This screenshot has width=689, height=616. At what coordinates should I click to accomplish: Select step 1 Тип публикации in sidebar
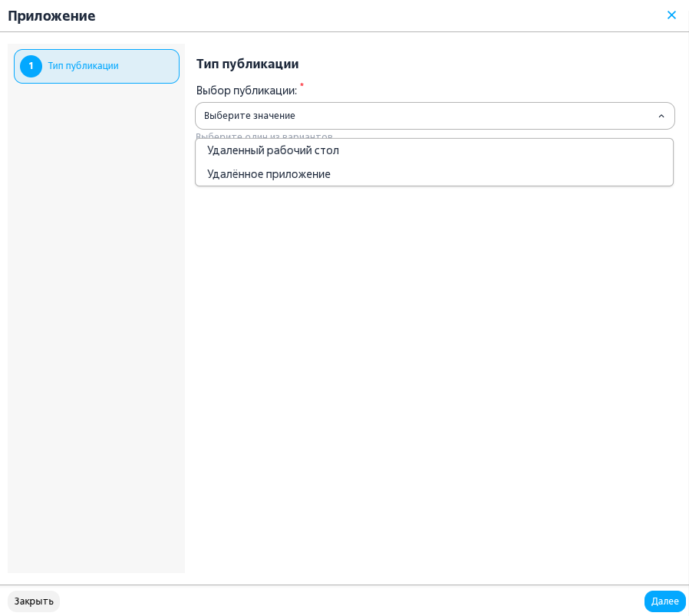97,66
